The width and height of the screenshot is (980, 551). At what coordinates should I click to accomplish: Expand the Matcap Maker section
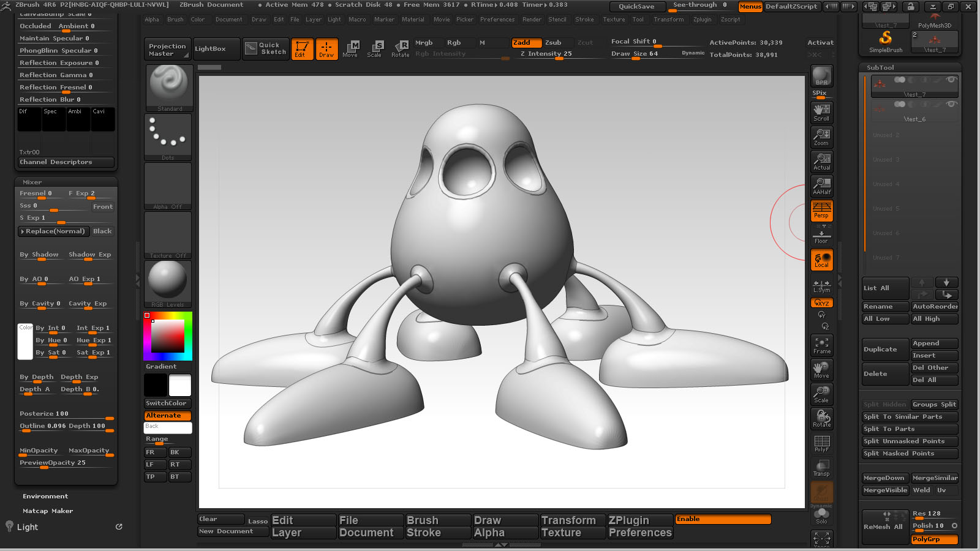tap(48, 511)
